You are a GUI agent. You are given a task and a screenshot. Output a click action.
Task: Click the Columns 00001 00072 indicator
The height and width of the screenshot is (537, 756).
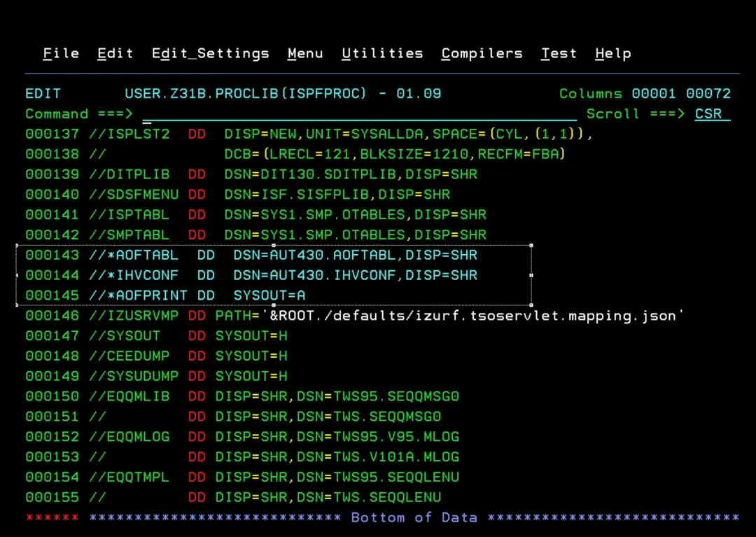645,94
